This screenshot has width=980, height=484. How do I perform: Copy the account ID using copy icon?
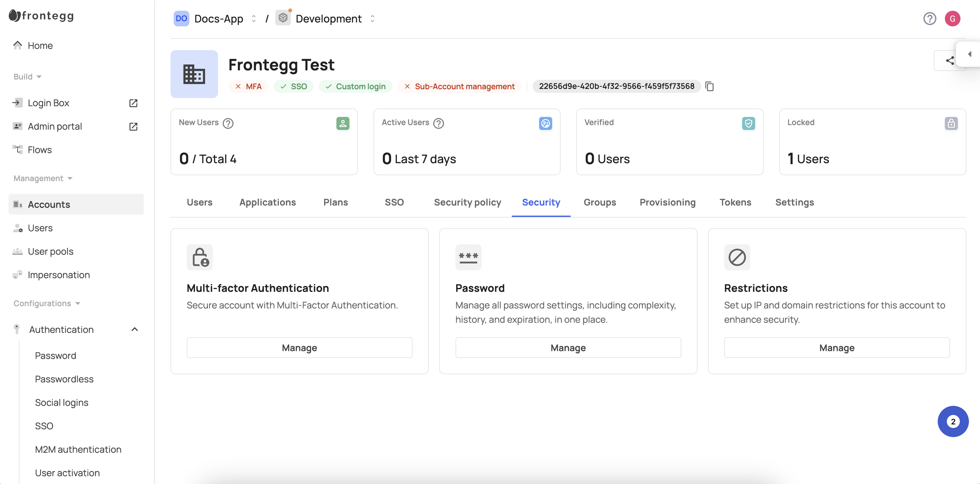710,86
